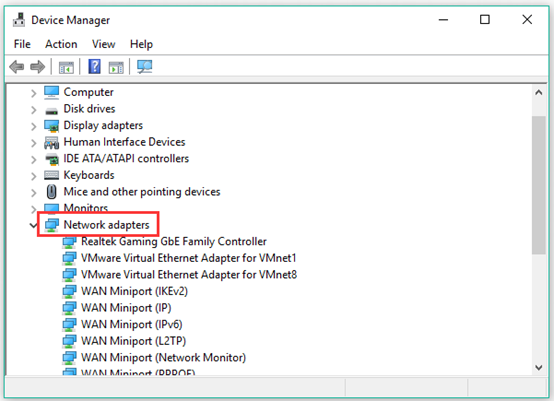
Task: Select Realtek Gaming GbE Family Controller
Action: click(174, 242)
